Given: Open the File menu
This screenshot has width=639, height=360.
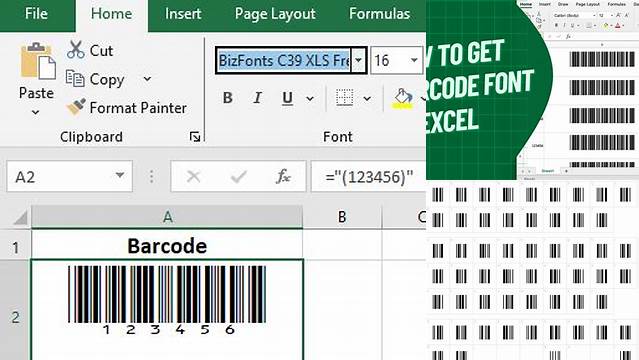Looking at the screenshot, I should tap(36, 14).
